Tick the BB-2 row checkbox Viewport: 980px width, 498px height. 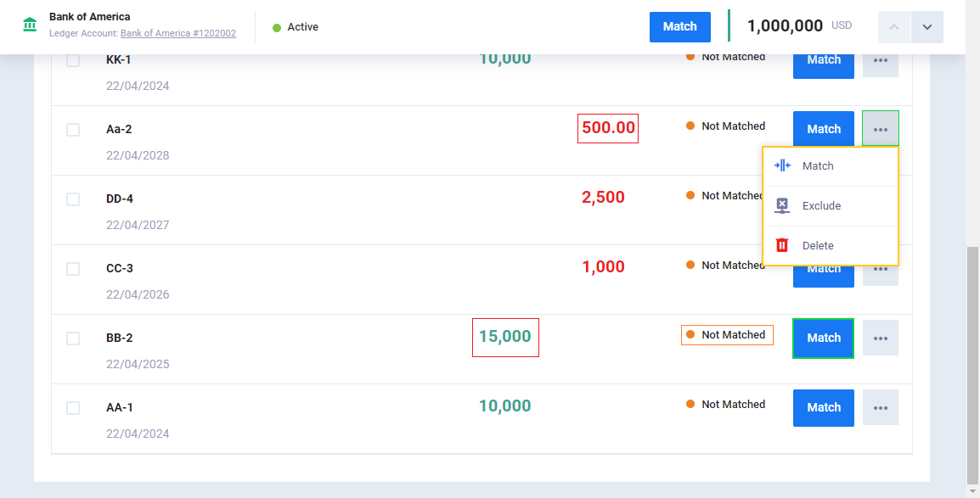point(73,339)
